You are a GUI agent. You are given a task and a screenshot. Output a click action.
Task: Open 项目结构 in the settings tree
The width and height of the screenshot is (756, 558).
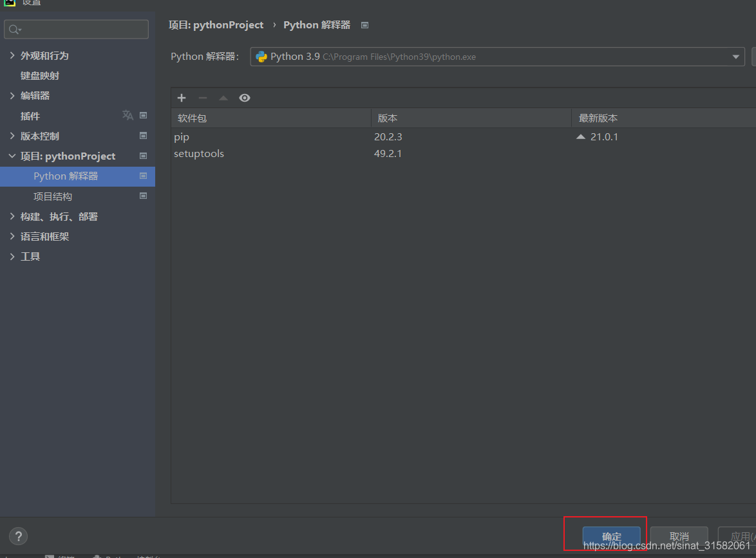pyautogui.click(x=53, y=196)
